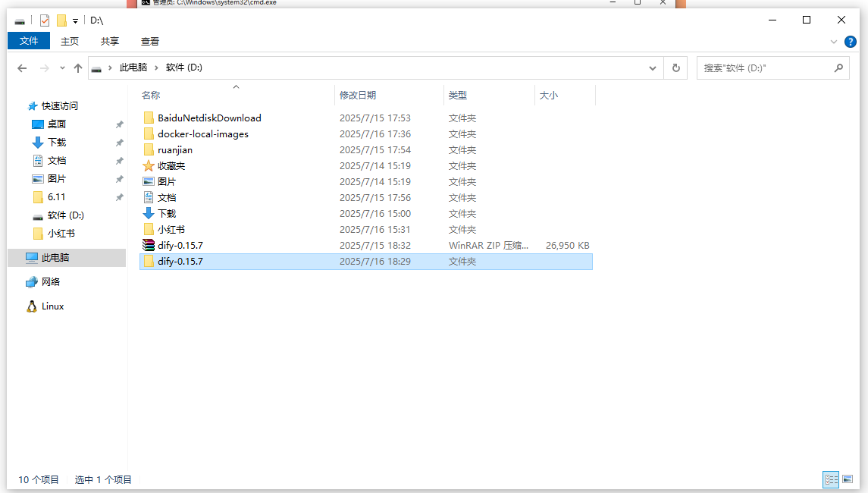Viewport: 868px width, 493px height.
Task: Go back using the Back arrow
Action: point(23,68)
